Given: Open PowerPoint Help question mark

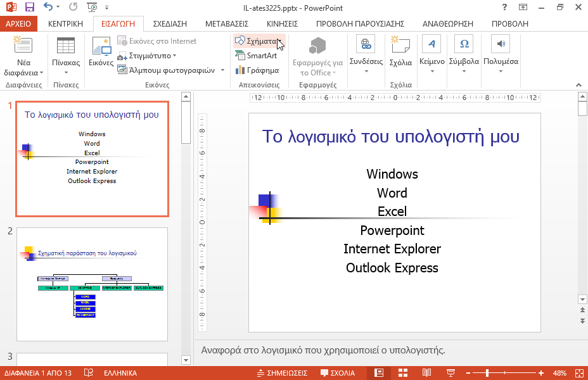Looking at the screenshot, I should click(x=504, y=7).
